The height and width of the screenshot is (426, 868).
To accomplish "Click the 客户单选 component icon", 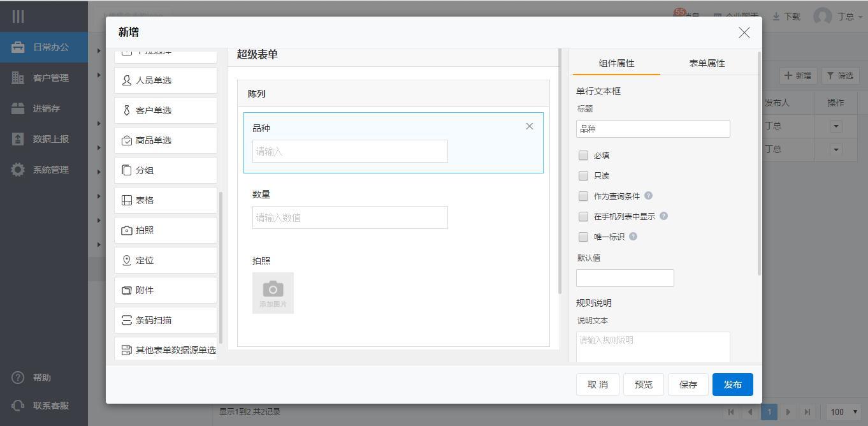I will point(127,110).
